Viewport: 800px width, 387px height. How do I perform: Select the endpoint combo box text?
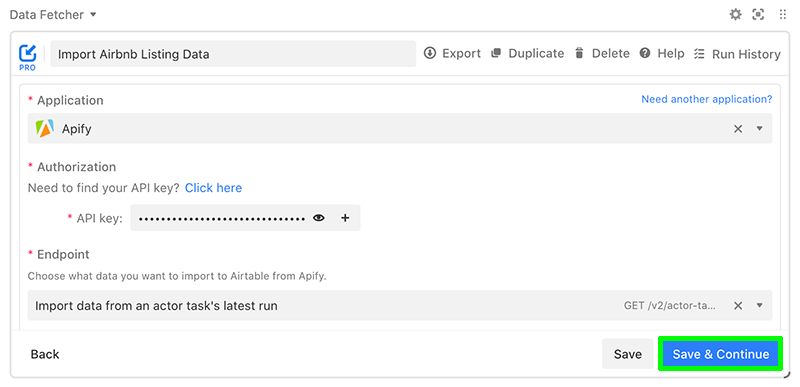point(156,306)
